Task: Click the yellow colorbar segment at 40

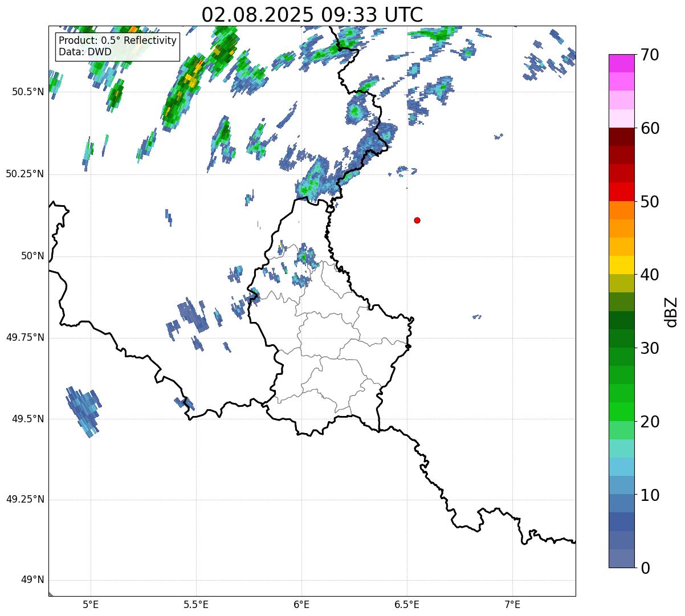Action: click(621, 266)
